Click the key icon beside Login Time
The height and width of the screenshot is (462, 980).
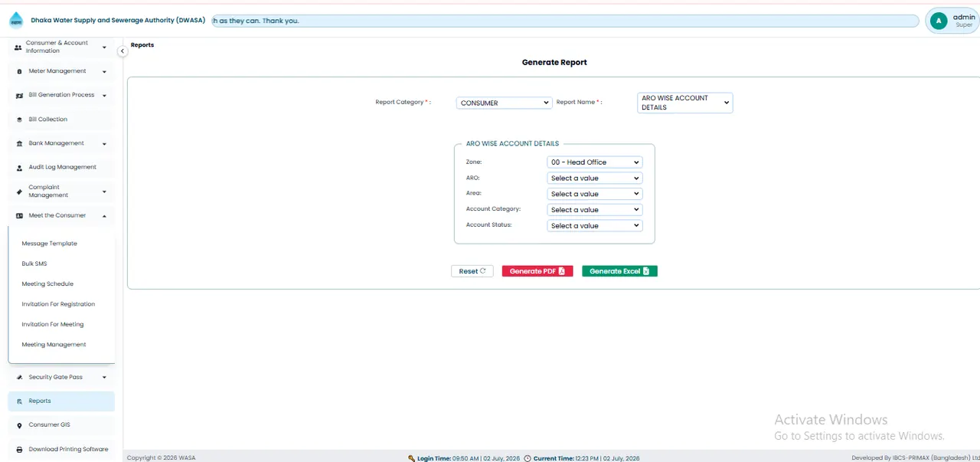[x=412, y=458]
